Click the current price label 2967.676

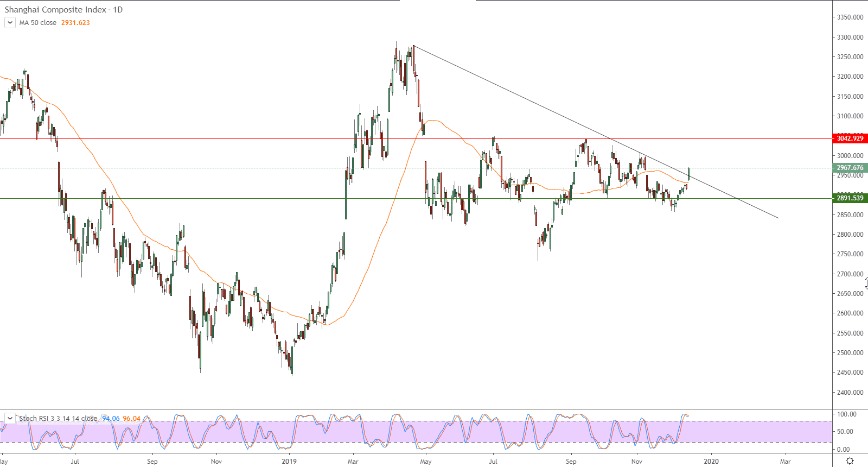pyautogui.click(x=850, y=168)
